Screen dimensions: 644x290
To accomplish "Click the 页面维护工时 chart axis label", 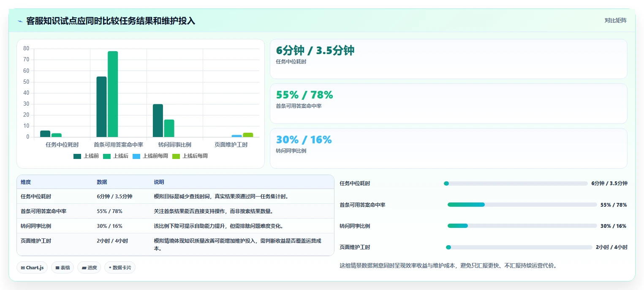I will tap(231, 145).
